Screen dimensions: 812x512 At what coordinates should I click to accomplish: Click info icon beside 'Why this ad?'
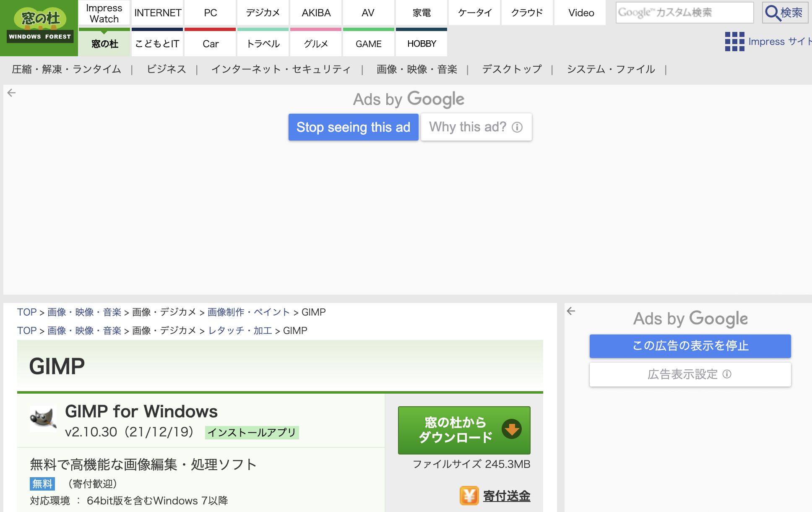pos(517,127)
